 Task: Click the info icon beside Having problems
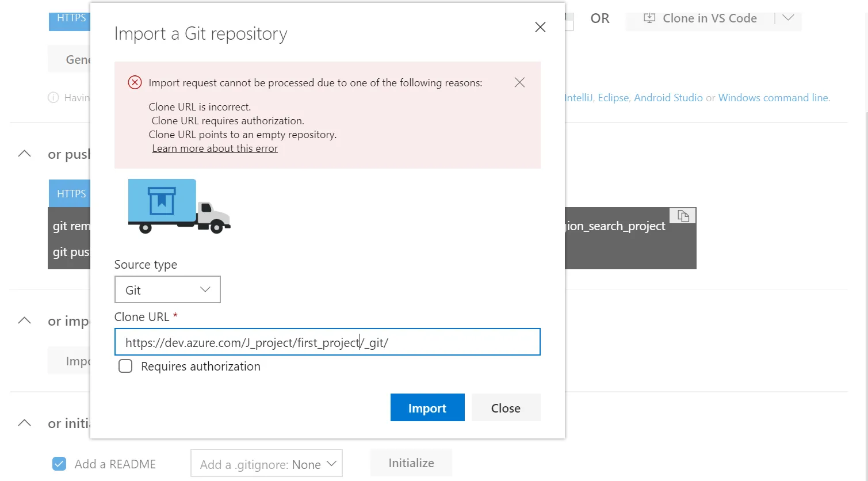pyautogui.click(x=53, y=98)
